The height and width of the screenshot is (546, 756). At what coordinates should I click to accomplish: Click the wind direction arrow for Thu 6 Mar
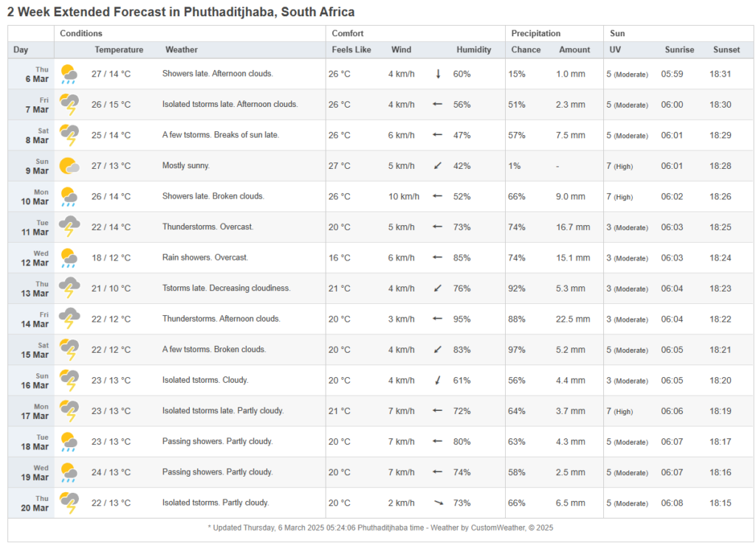click(438, 74)
